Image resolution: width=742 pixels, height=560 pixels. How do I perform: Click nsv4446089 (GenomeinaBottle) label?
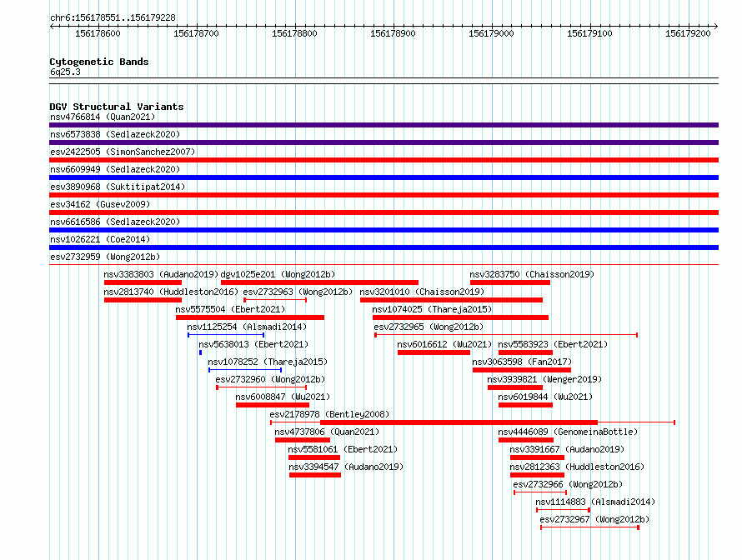point(568,432)
